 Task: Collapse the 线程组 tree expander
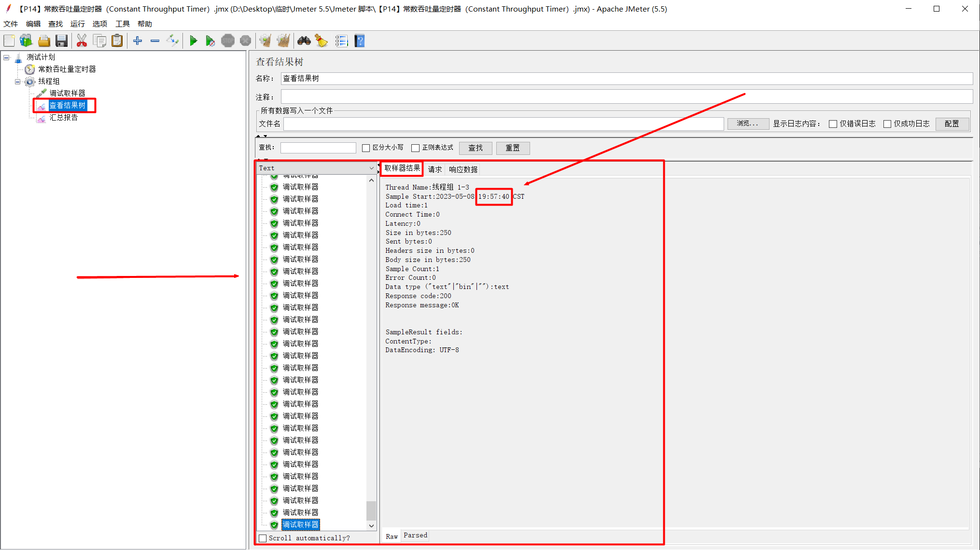coord(18,82)
